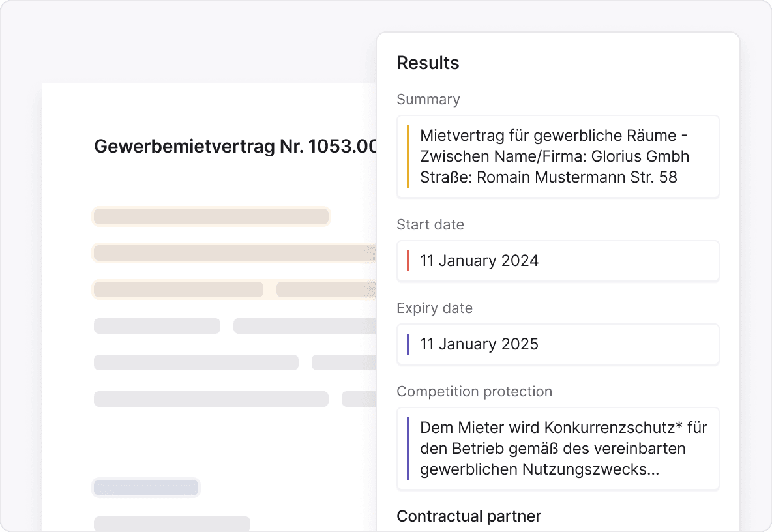This screenshot has height=532, width=772.
Task: Click the Summary field label
Action: tap(428, 99)
